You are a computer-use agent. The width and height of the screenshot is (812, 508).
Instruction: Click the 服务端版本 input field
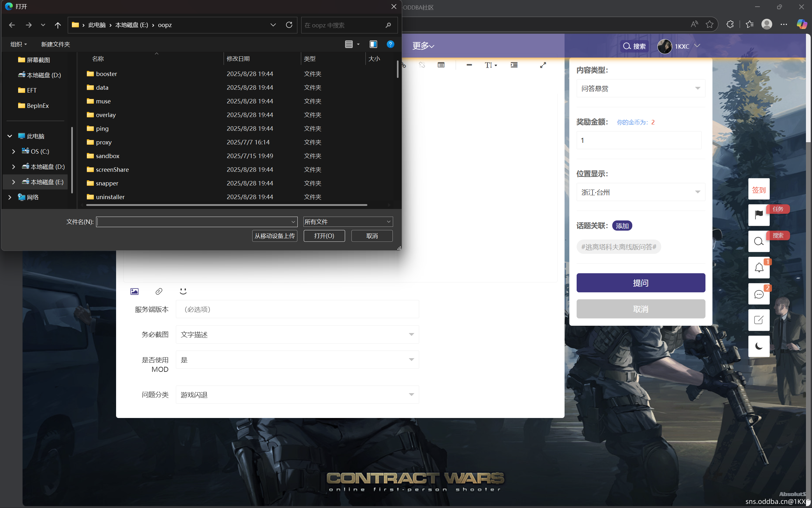coord(297,309)
